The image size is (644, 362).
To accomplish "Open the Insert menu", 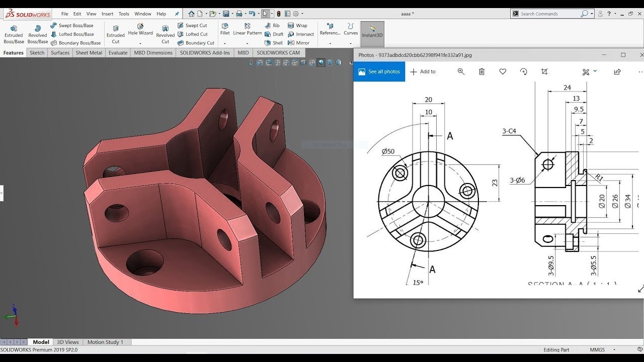I will pos(107,14).
